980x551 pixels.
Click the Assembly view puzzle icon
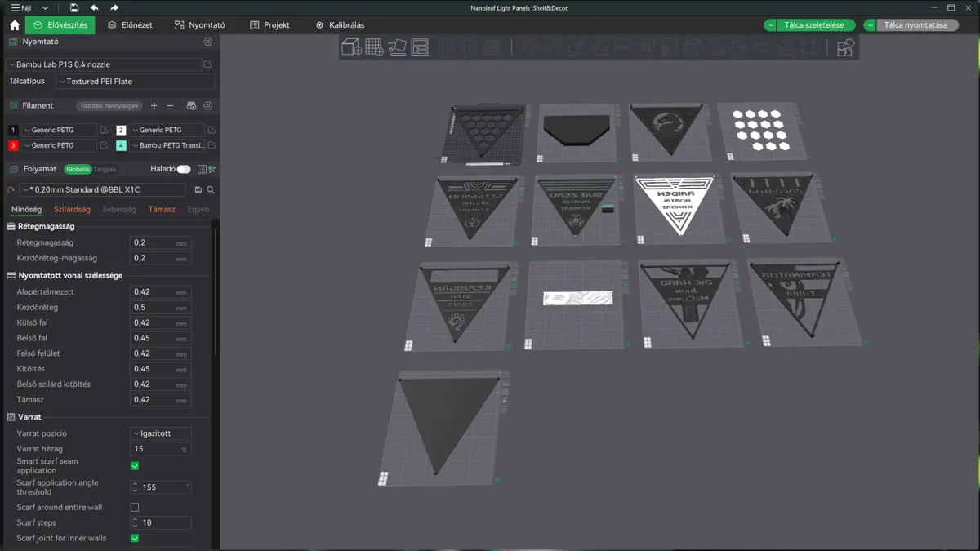tap(845, 47)
